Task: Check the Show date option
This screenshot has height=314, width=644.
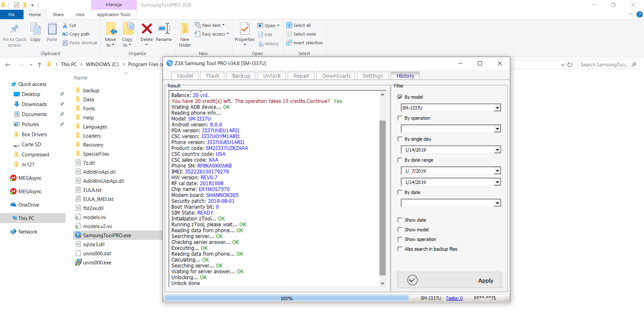Action: 400,220
